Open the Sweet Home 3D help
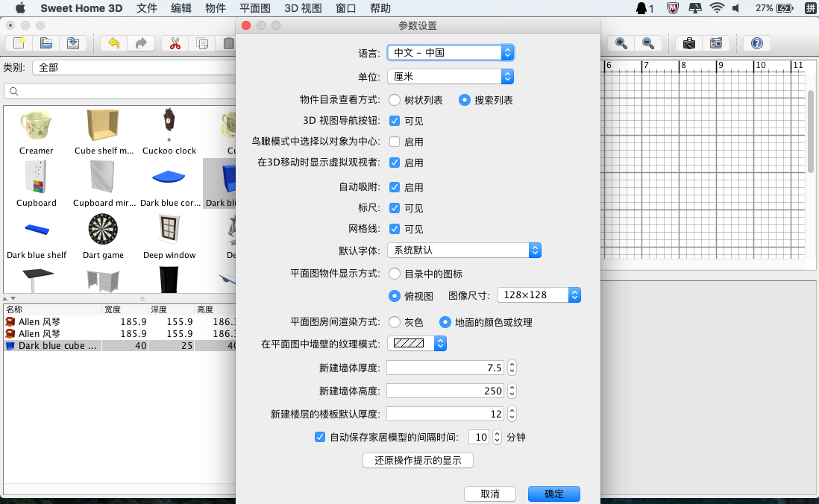Screen dimensions: 819x504 pyautogui.click(x=756, y=43)
